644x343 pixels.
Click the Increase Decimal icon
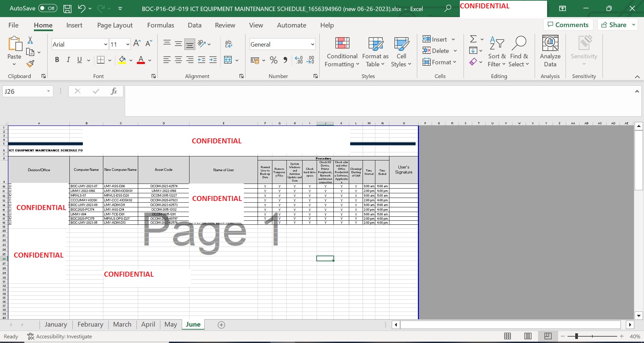(299, 60)
